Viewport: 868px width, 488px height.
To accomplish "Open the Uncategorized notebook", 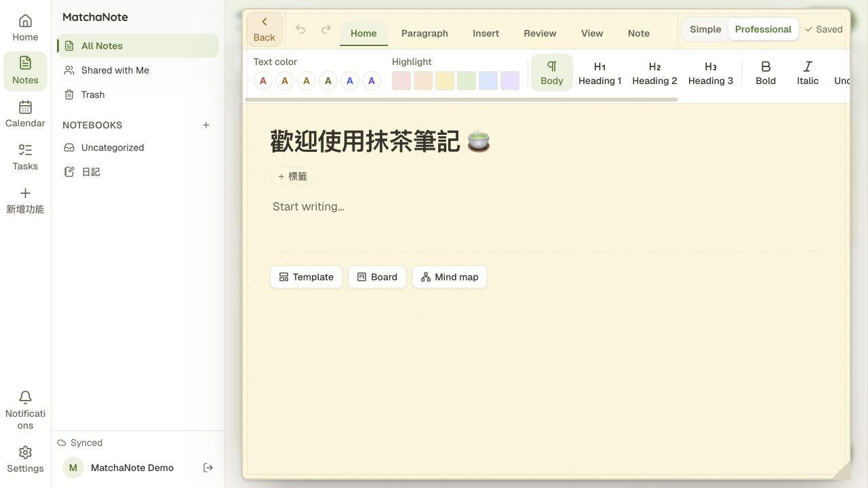I will point(138,147).
